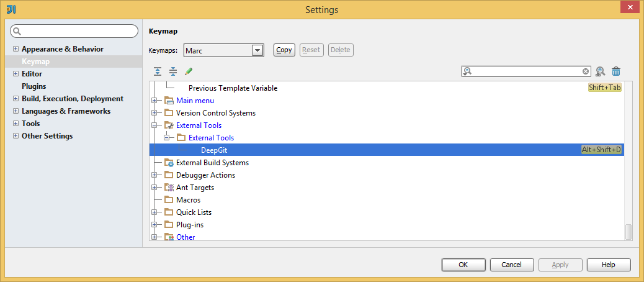Click Find Actions by Shortcut icon
The image size is (644, 282).
pyautogui.click(x=600, y=72)
